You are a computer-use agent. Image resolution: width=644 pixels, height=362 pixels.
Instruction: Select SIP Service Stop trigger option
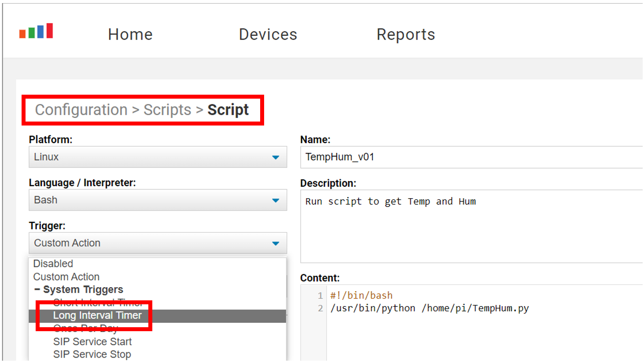pyautogui.click(x=92, y=355)
